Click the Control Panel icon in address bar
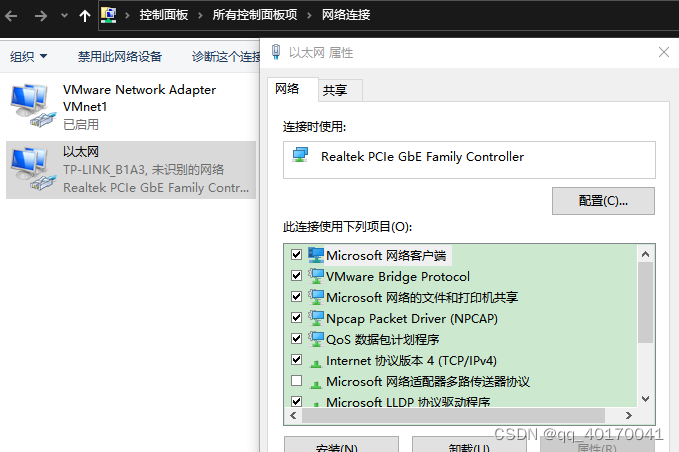Screen dimensions: 679x452 [x=108, y=15]
